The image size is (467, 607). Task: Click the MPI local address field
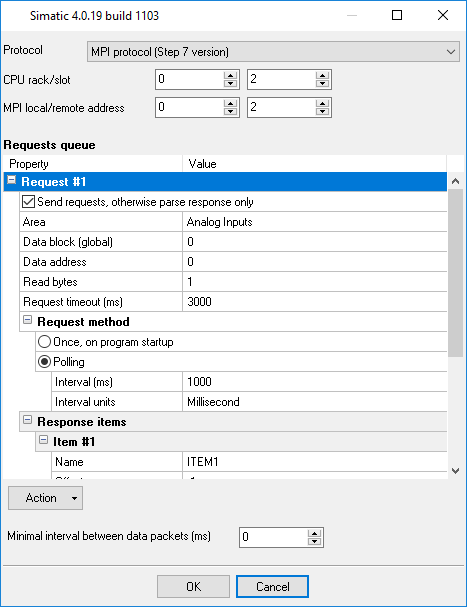click(x=190, y=107)
